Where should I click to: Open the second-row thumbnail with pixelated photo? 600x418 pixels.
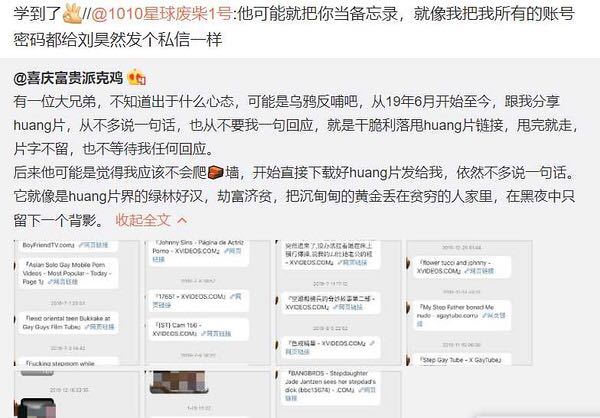tap(207, 394)
